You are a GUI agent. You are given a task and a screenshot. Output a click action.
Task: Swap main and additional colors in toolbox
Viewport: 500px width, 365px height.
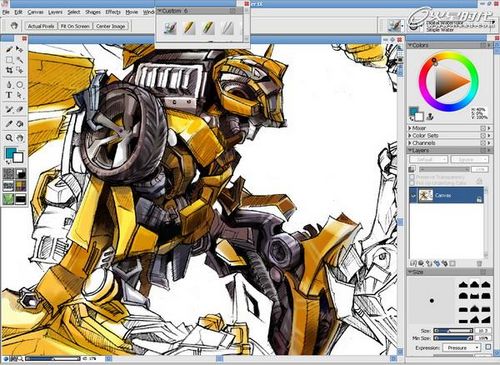[x=8, y=162]
